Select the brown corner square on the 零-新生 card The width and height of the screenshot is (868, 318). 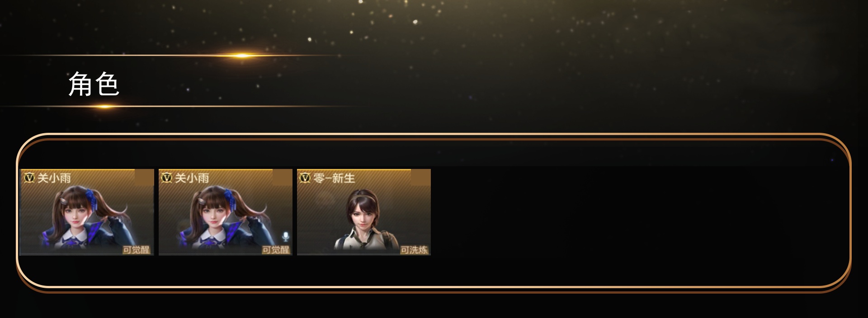(420, 178)
